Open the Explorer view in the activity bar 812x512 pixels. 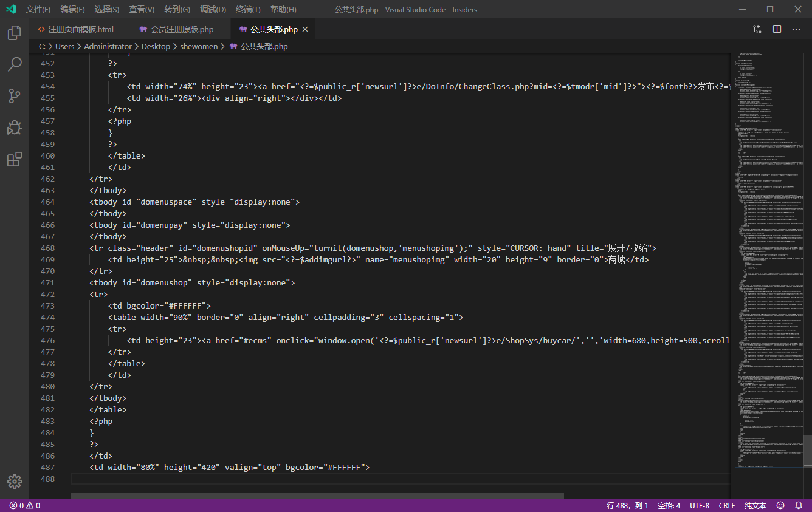click(14, 33)
